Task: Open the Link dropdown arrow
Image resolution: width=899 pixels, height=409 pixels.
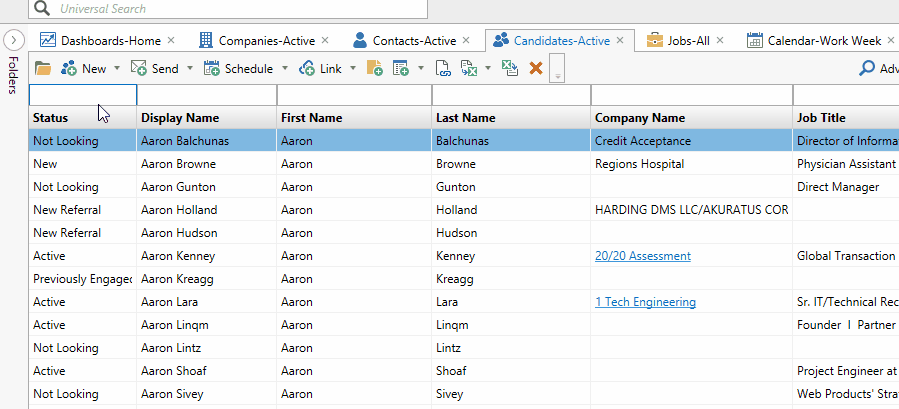Action: tap(353, 68)
